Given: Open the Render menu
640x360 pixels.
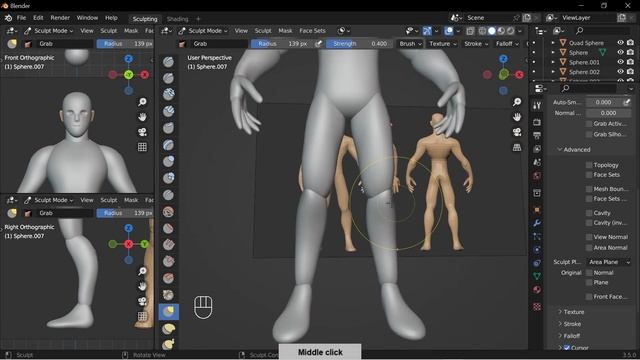Looking at the screenshot, I should [x=60, y=18].
